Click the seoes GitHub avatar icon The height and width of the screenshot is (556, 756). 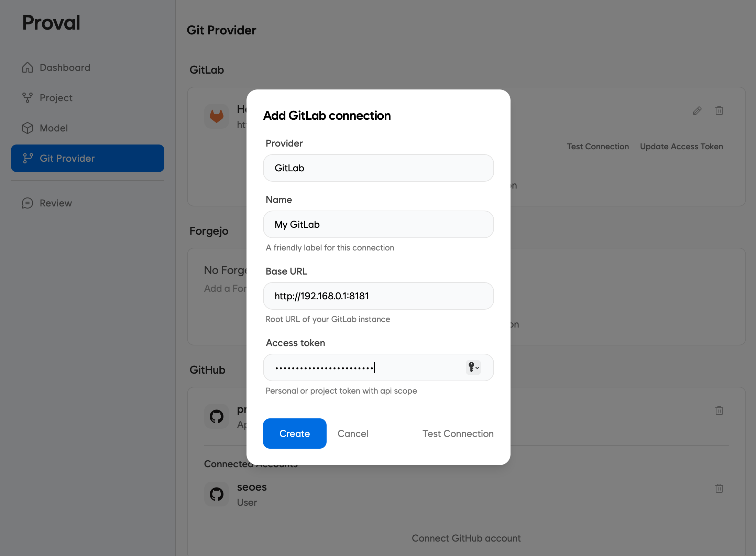pyautogui.click(x=217, y=494)
